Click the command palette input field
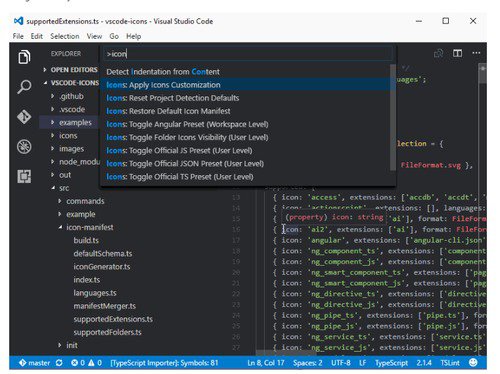 point(248,54)
